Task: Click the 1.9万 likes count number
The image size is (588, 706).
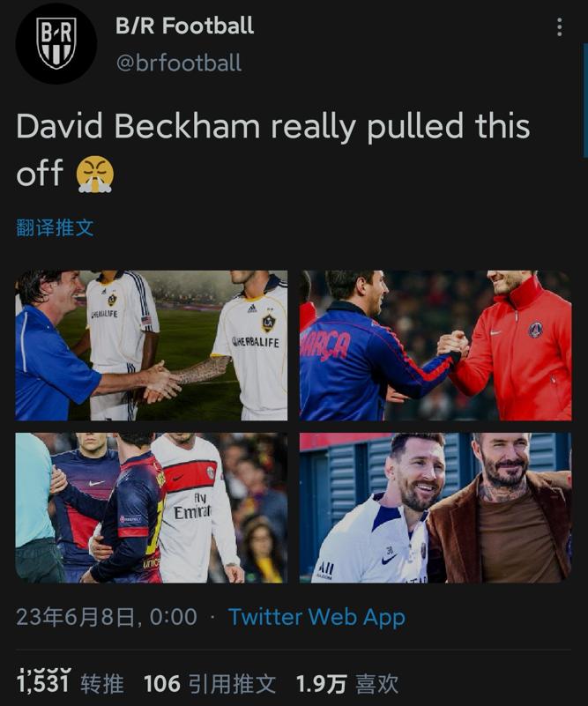Action: tap(320, 683)
